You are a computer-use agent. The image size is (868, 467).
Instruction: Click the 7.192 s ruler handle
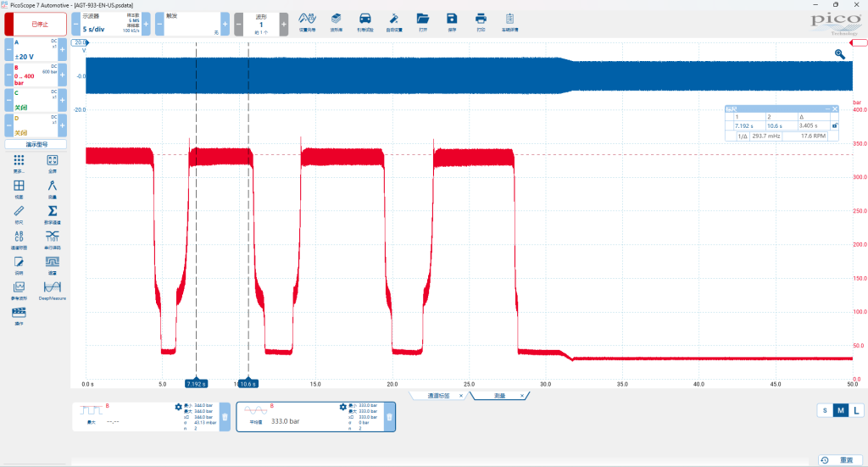pyautogui.click(x=196, y=383)
